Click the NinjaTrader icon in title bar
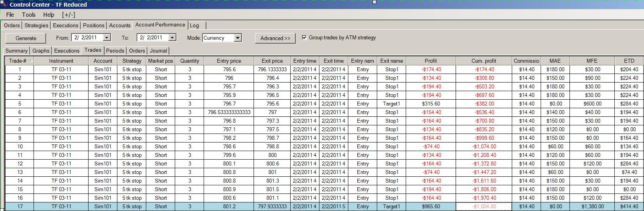The image size is (644, 211). pos(5,4)
